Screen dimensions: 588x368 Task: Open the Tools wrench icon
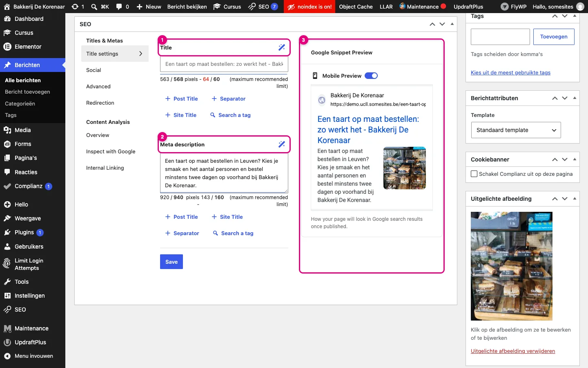tap(7, 282)
